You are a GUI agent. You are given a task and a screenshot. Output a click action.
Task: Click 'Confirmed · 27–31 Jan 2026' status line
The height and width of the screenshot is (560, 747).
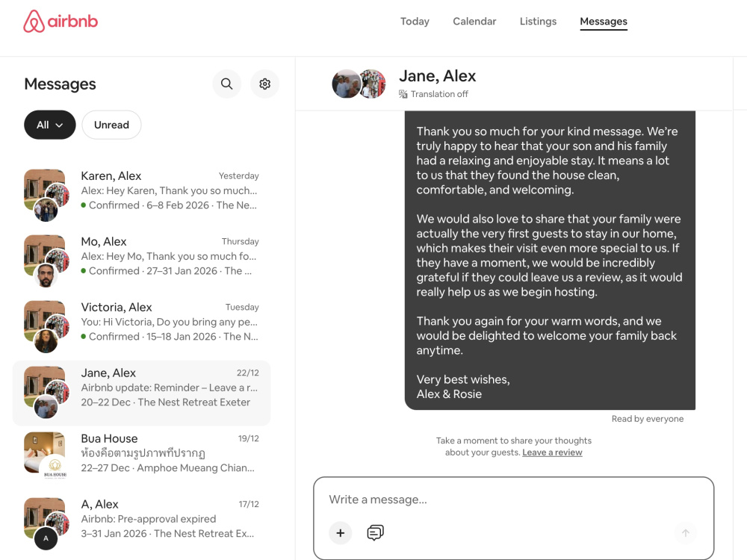[167, 271]
